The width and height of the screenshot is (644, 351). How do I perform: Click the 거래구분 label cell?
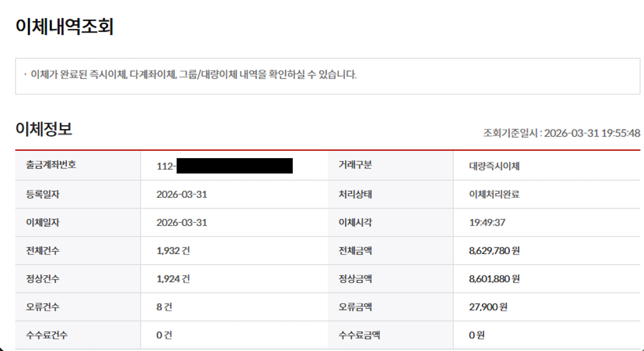(390, 165)
